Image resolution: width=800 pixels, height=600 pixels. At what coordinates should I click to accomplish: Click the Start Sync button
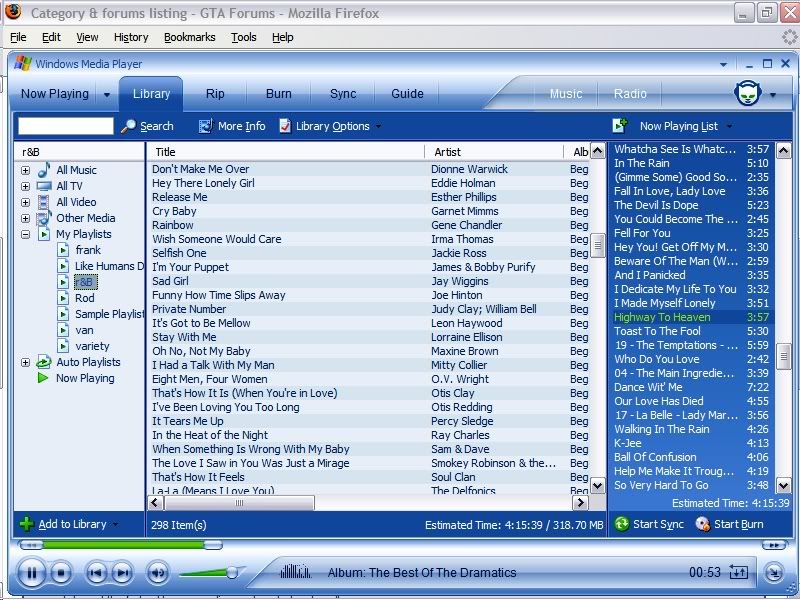click(x=648, y=524)
